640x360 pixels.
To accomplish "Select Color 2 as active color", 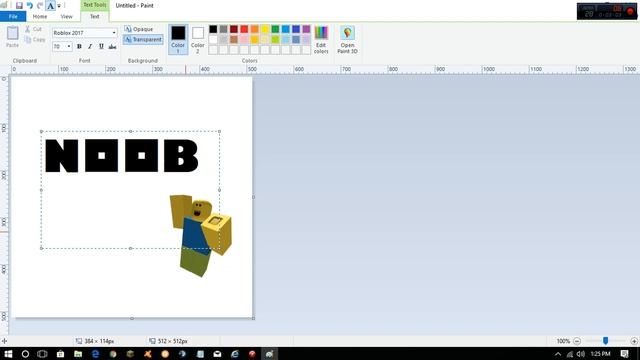I will click(198, 40).
